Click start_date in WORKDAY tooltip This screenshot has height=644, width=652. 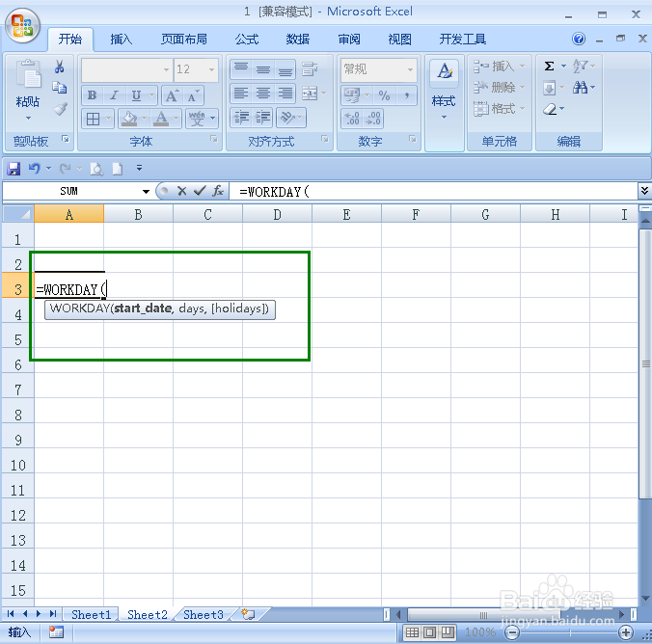click(x=143, y=309)
